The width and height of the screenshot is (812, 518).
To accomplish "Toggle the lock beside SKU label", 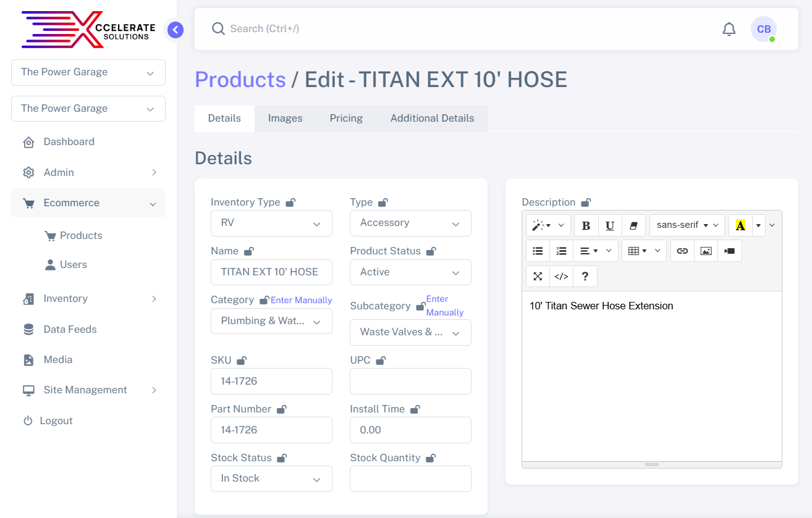I will 242,361.
